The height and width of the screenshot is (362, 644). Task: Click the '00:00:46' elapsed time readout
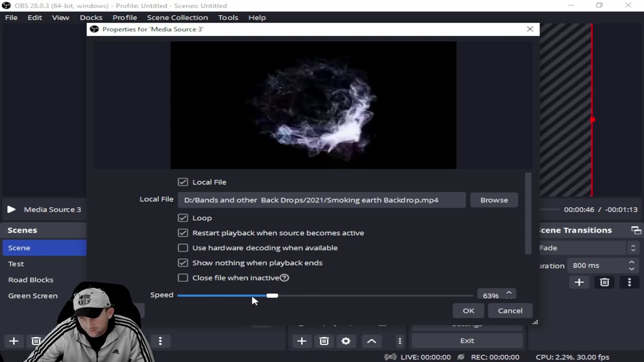pos(579,210)
